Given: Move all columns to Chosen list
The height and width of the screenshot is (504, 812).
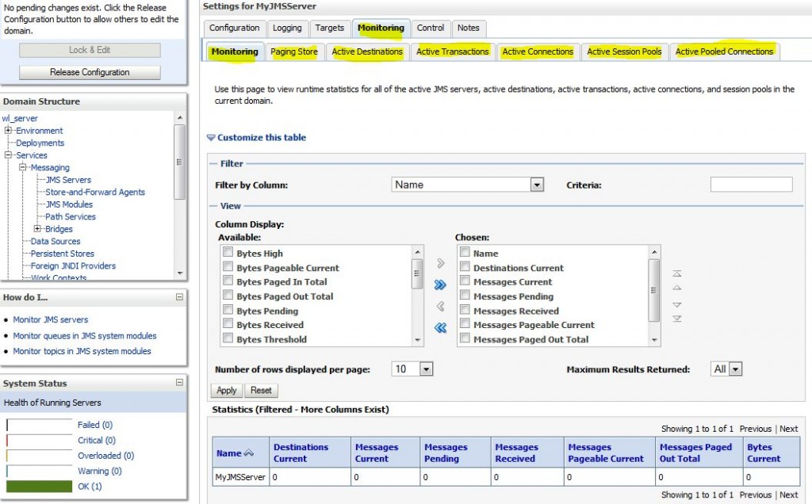Looking at the screenshot, I should tap(440, 284).
